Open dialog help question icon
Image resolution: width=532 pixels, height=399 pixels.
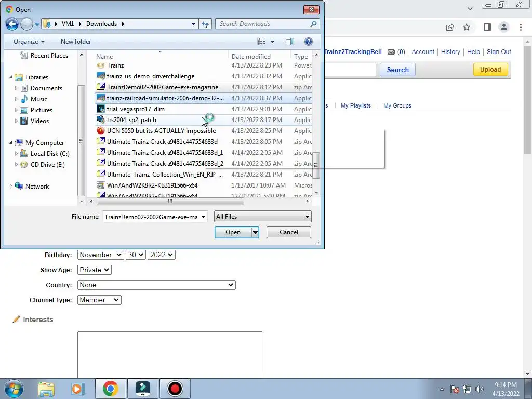tap(309, 42)
